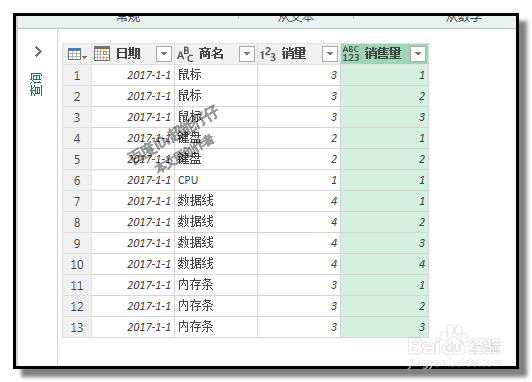Screen dimensions: 532x382
Task: Click the 123 number type icon of 销里 column
Action: 268,54
